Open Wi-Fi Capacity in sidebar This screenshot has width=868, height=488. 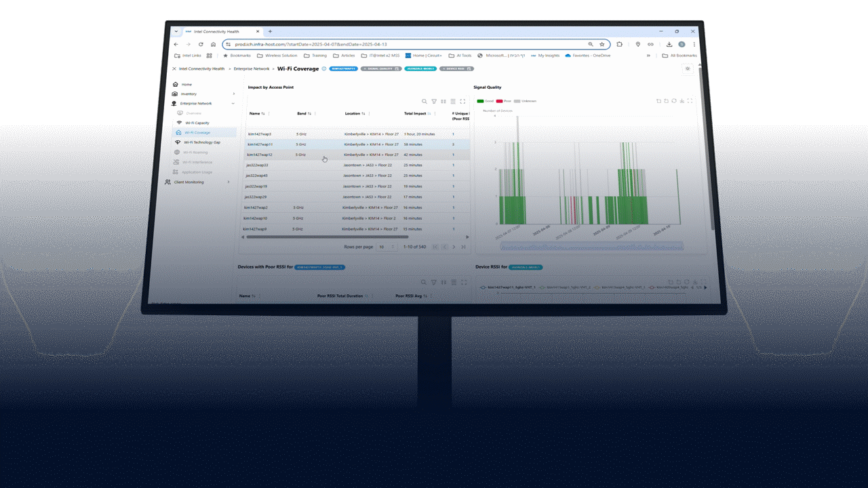(x=197, y=123)
